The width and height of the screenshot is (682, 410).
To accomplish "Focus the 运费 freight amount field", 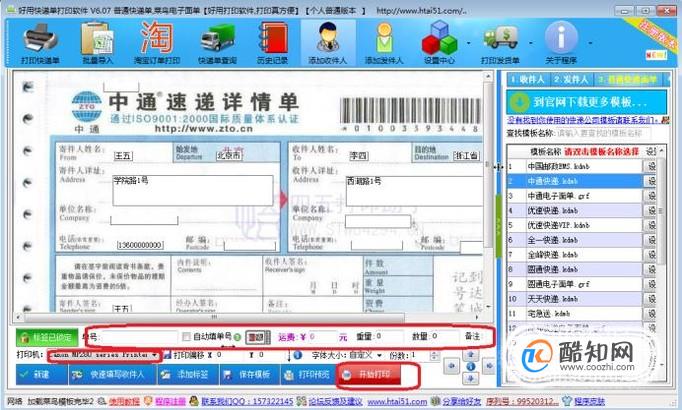I will (323, 337).
